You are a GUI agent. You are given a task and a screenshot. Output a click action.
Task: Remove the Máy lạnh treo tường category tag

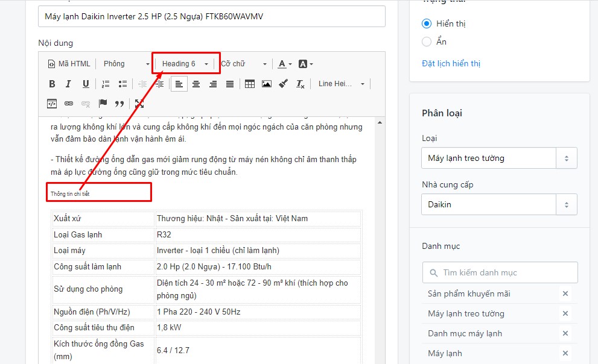pos(565,313)
